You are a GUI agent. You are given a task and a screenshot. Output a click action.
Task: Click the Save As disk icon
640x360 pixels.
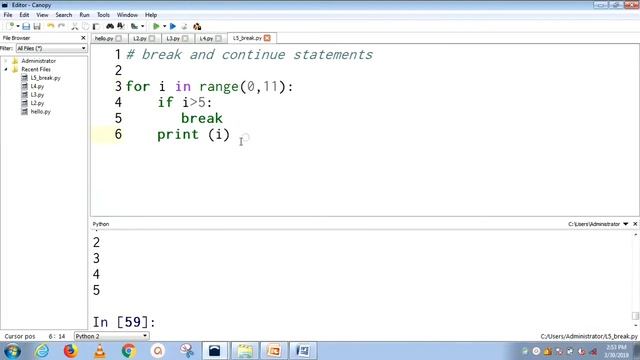coord(37,27)
